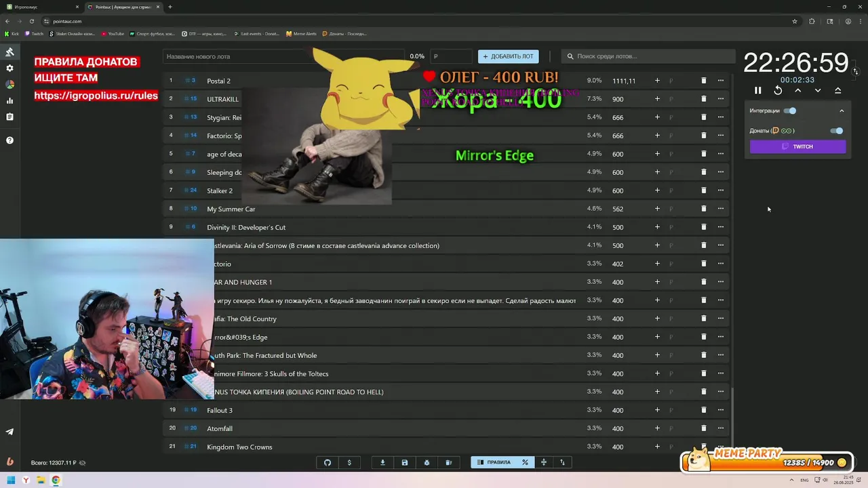
Task: Click the double-up timer icon
Action: pyautogui.click(x=838, y=90)
